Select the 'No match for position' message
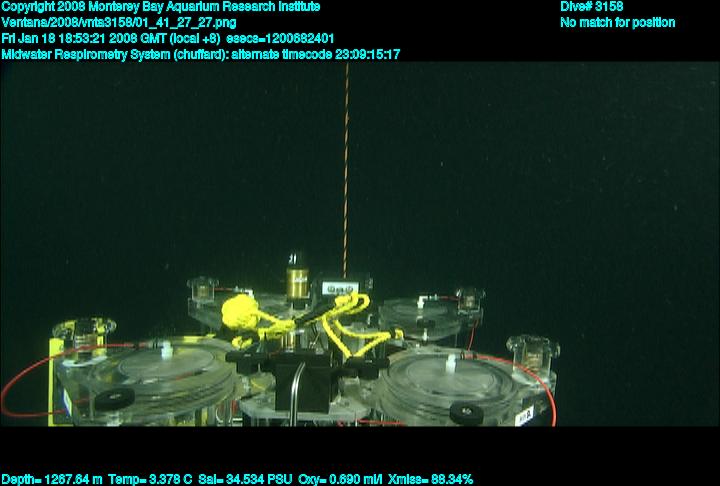 tap(618, 23)
